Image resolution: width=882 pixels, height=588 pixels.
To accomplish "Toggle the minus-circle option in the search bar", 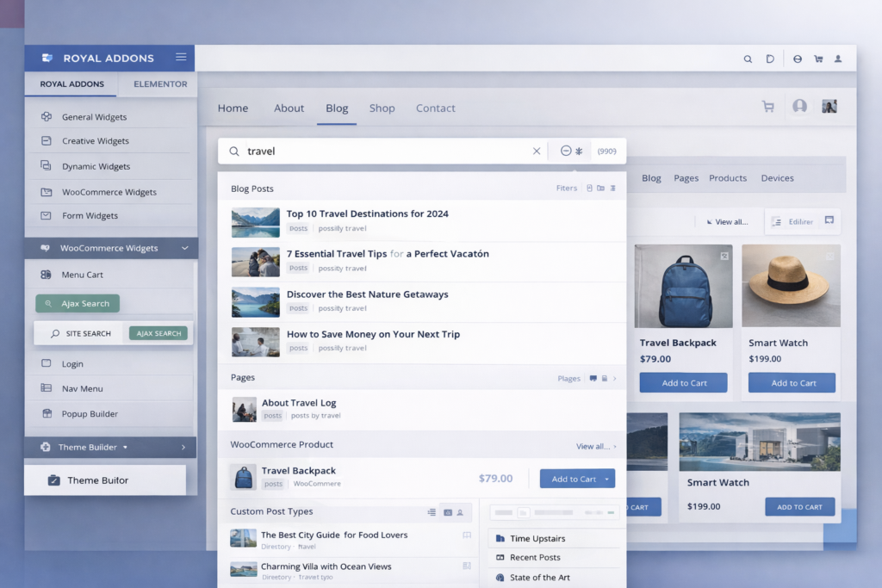I will [566, 150].
